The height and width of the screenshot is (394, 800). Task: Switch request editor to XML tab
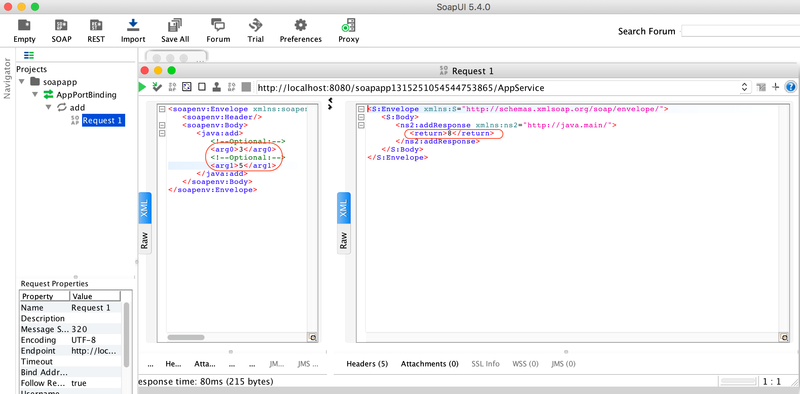point(145,207)
